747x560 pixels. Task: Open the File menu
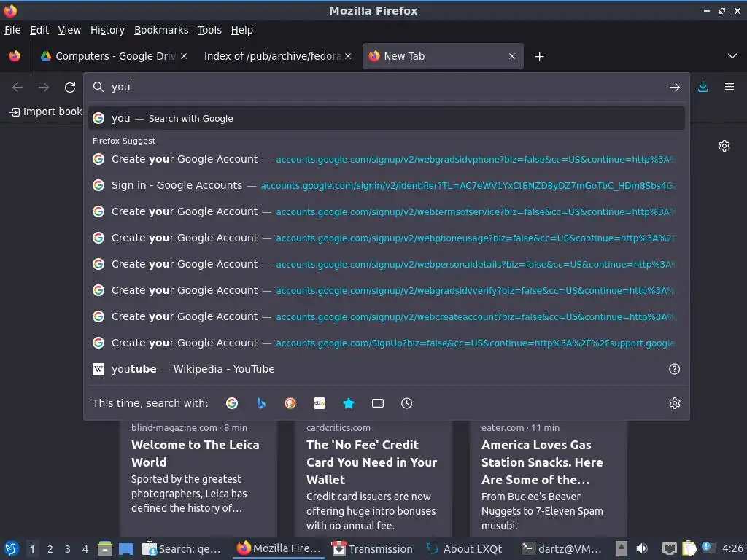12,30
